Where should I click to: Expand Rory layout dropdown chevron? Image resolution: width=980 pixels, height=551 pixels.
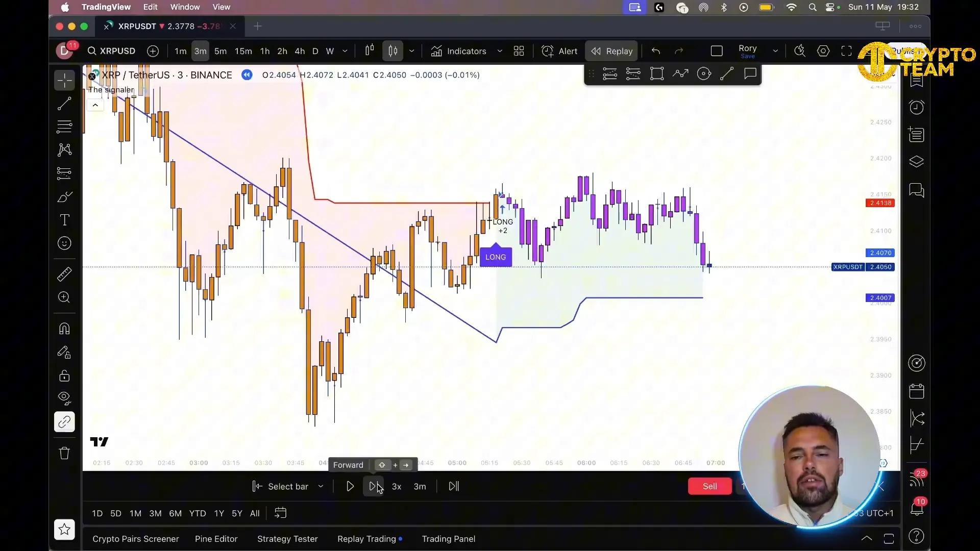(775, 51)
